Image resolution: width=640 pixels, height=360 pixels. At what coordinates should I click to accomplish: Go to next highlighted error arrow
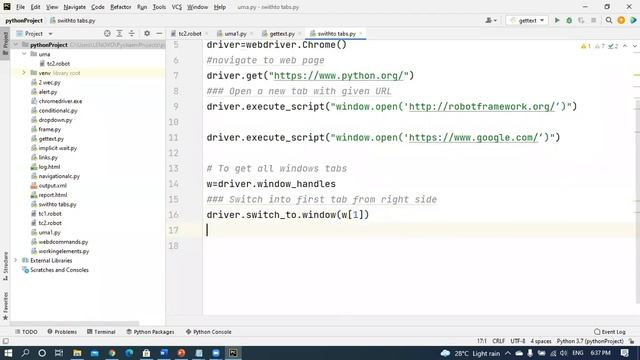[x=634, y=46]
